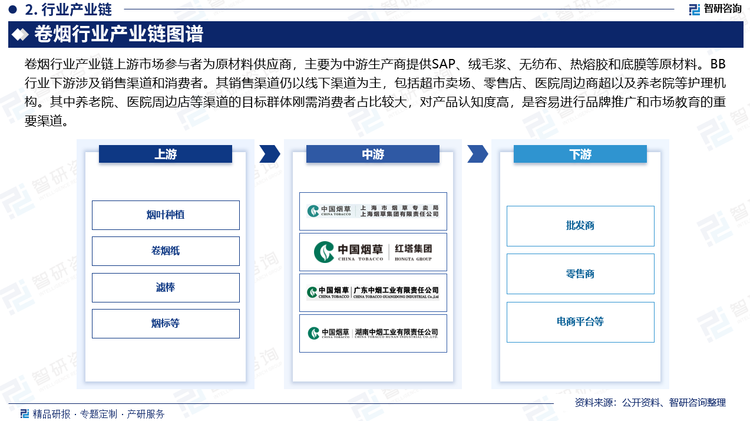This screenshot has height=421, width=750.
Task: Click the diamond icon beside 卷烟行业产业链图谱
Action: pos(21,34)
